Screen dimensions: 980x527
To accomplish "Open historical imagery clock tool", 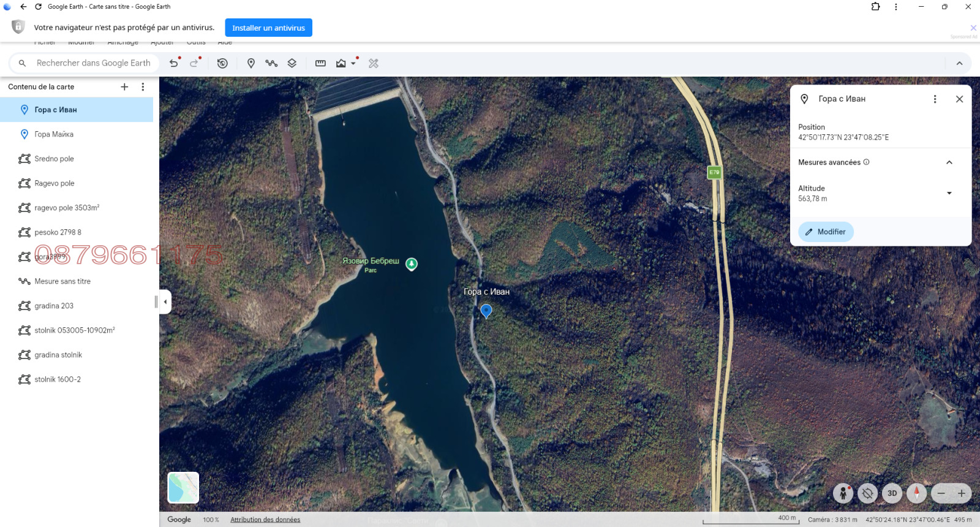I will click(222, 63).
